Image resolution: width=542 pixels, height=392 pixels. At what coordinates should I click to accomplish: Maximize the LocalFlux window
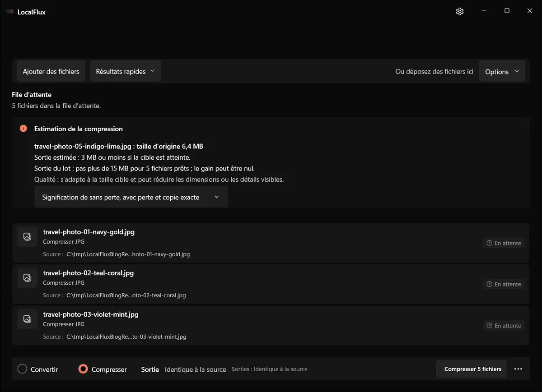(x=507, y=11)
